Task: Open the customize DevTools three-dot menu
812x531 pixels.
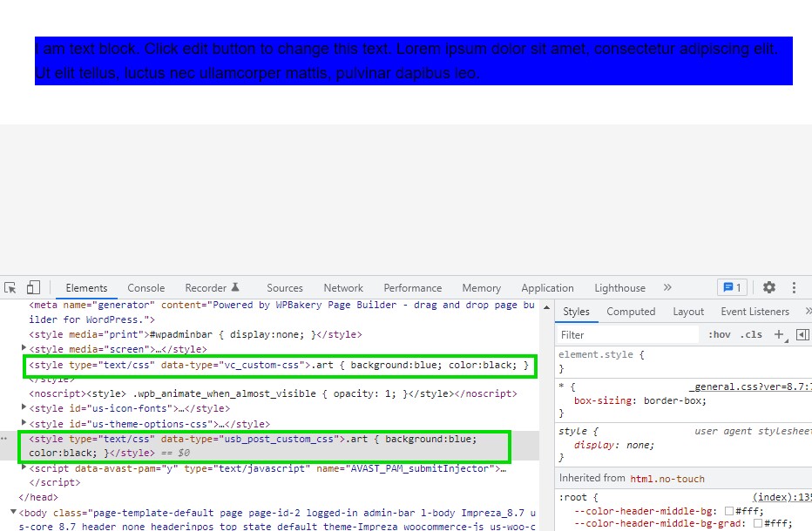Action: coord(794,287)
